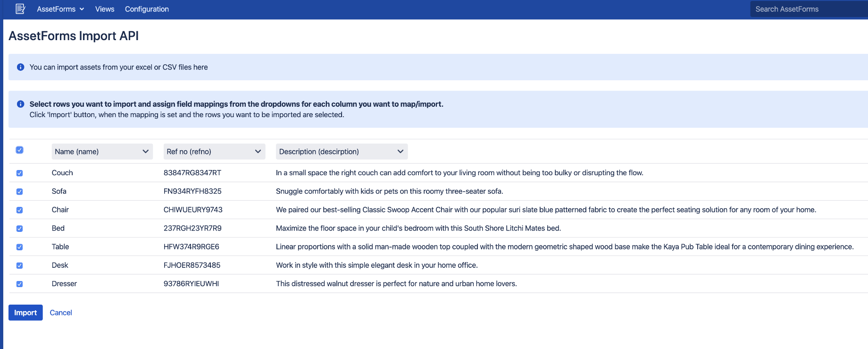Click info icon beside field mappings instructions
868x349 pixels.
point(20,104)
